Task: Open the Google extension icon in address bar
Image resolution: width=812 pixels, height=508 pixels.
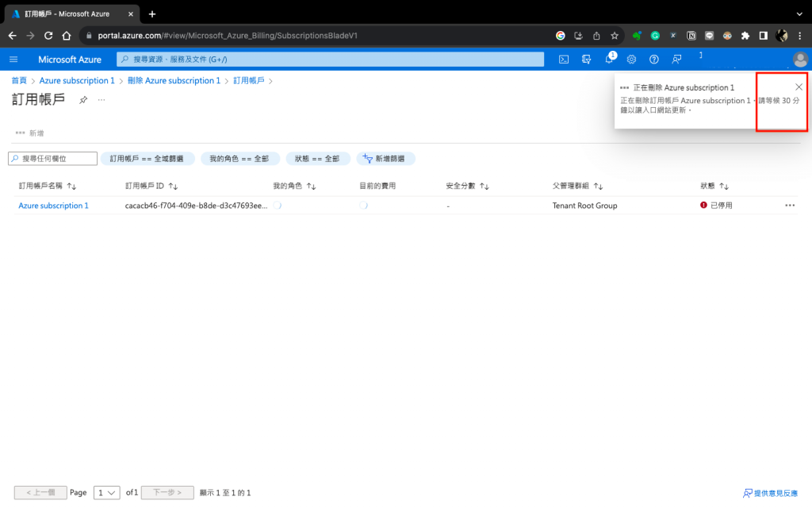Action: pos(561,35)
